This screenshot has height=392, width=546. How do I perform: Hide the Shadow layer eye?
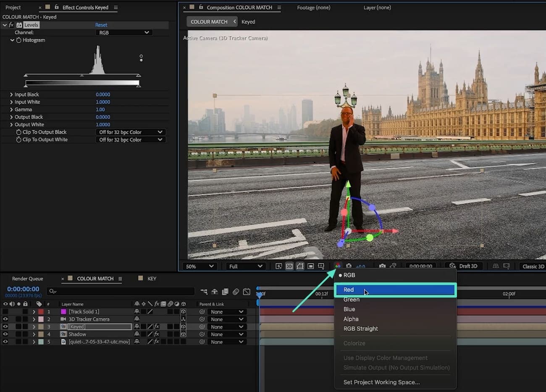(x=5, y=335)
